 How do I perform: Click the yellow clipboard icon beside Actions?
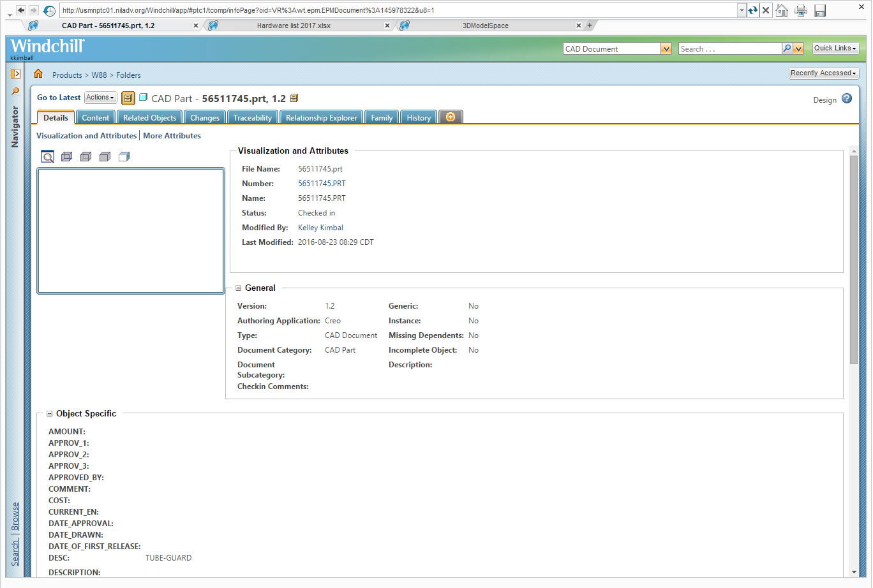(128, 98)
